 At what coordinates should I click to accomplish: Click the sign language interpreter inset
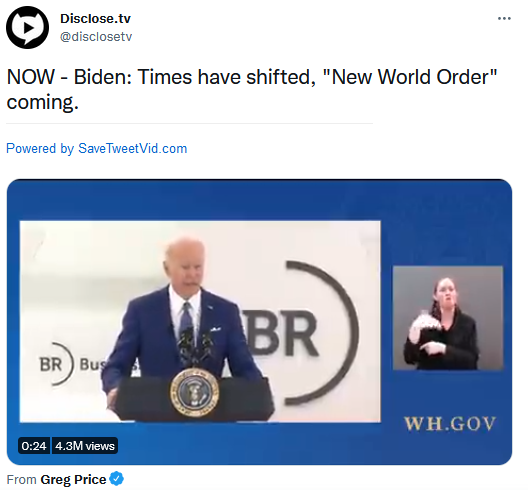click(448, 318)
